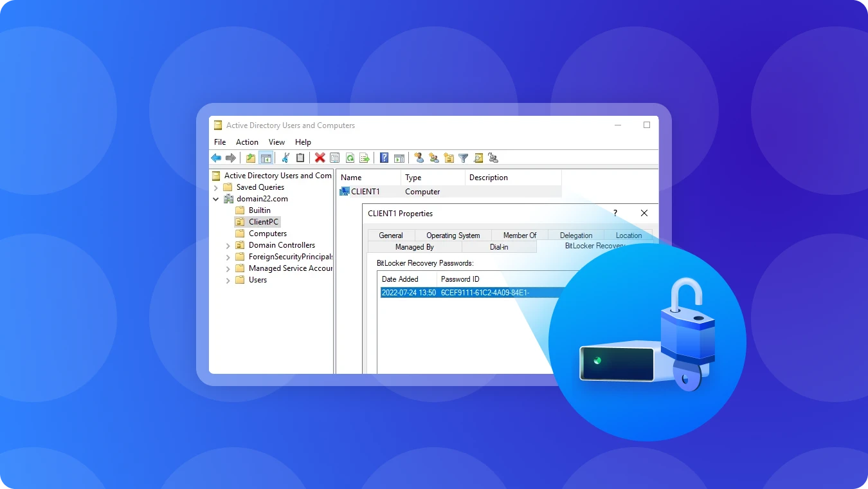Viewport: 868px width, 489px height.
Task: Switch to the Delegation tab
Action: point(576,235)
